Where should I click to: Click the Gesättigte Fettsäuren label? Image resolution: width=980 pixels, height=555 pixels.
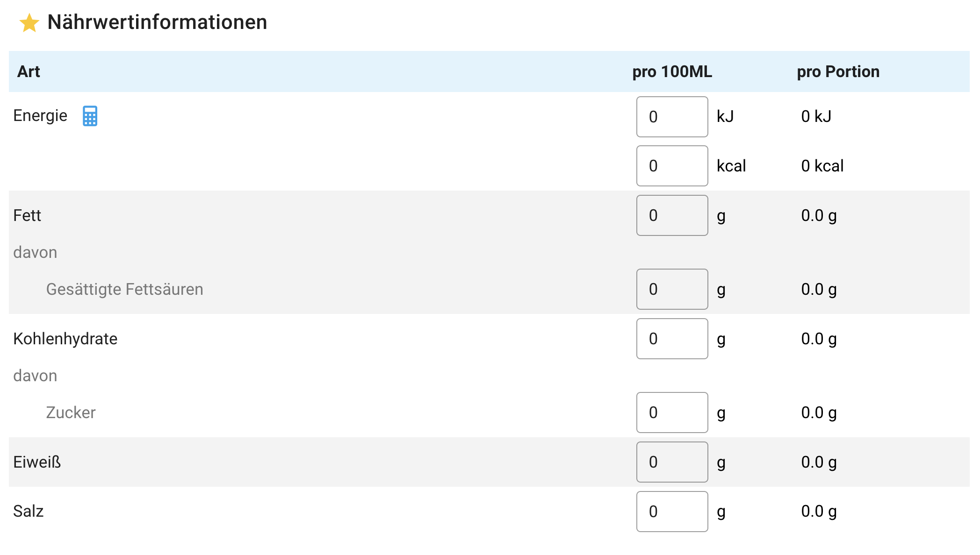tap(124, 289)
